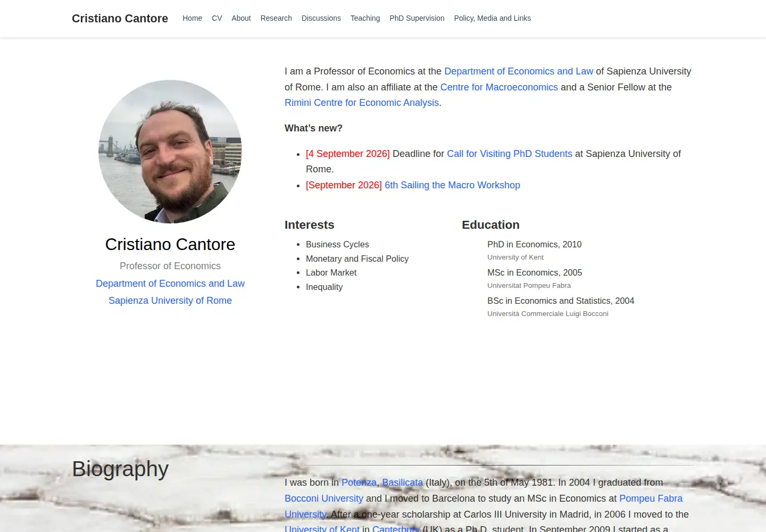Open the Discussions page
Viewport: 766px width, 532px height.
tap(321, 18)
